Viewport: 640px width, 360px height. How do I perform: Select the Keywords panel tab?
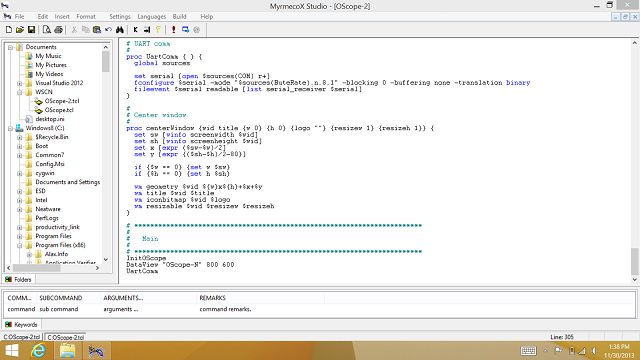[x=22, y=325]
